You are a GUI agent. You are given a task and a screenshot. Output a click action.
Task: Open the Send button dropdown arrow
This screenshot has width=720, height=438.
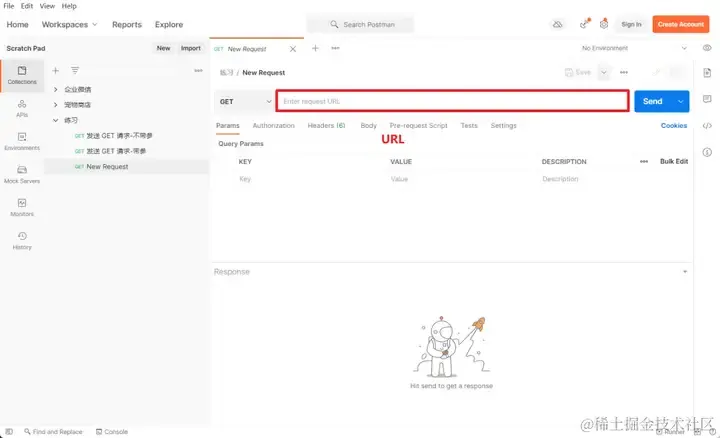click(681, 101)
